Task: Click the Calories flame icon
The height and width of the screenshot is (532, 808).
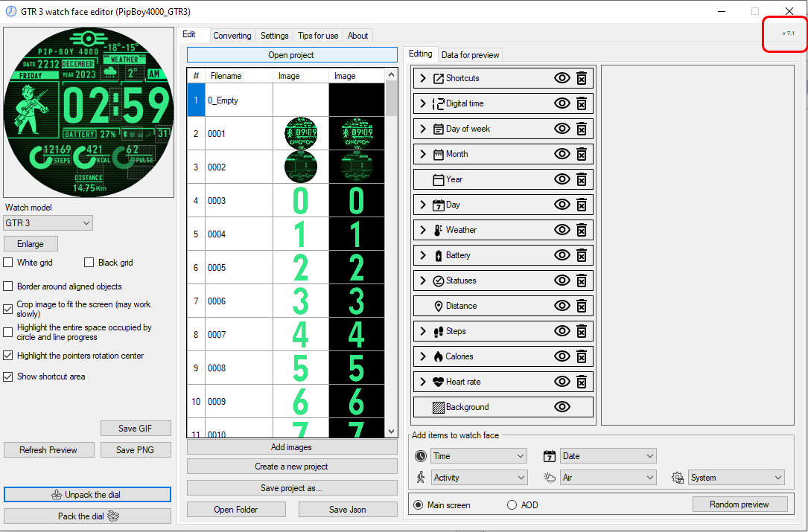Action: [439, 356]
